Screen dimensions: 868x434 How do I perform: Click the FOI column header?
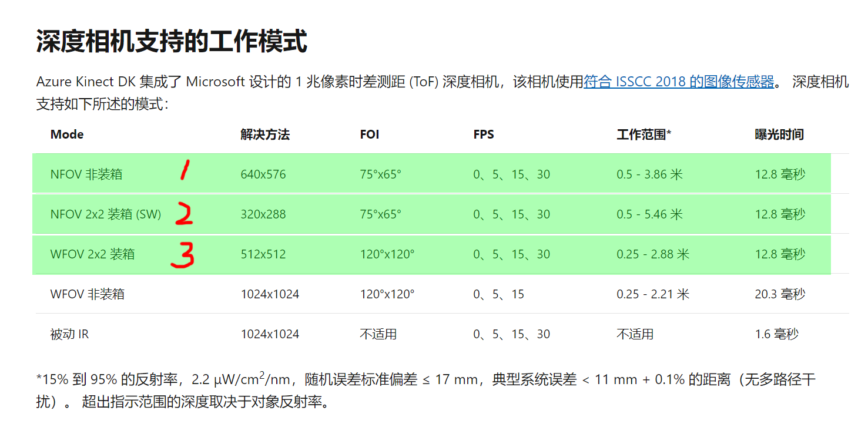(x=369, y=134)
